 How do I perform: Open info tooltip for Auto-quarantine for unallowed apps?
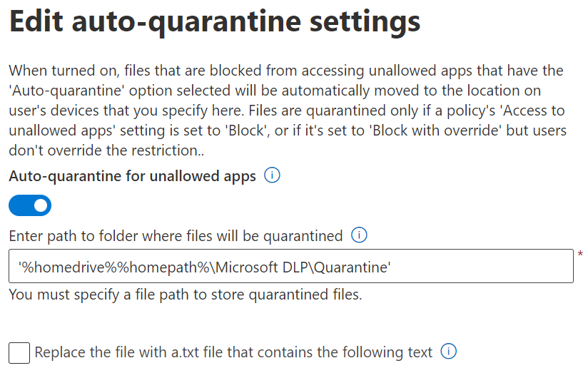click(x=272, y=175)
